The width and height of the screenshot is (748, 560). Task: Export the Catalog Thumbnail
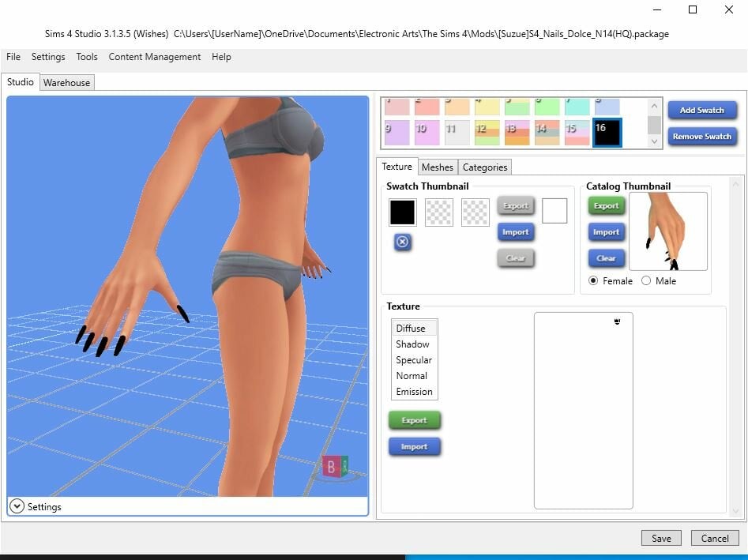click(x=606, y=206)
